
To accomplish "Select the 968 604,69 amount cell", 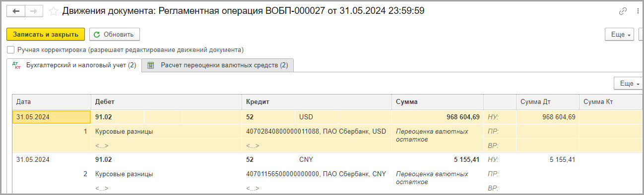I will pos(437,117).
